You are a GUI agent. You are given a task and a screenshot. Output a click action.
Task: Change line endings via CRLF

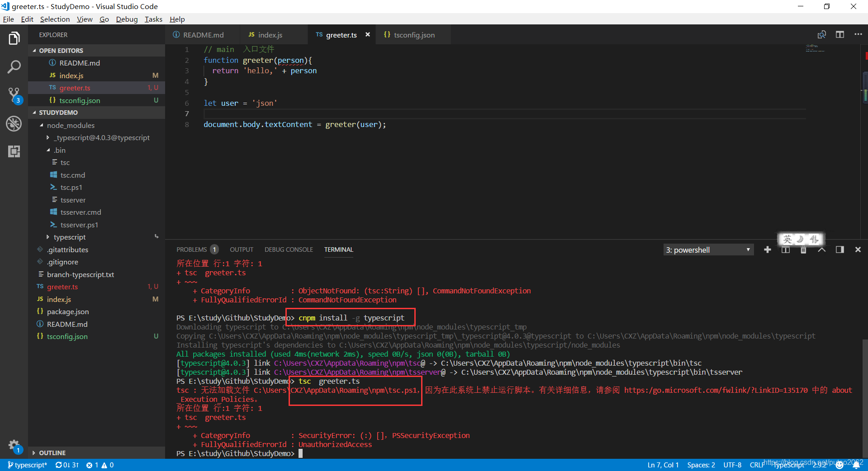pyautogui.click(x=756, y=465)
